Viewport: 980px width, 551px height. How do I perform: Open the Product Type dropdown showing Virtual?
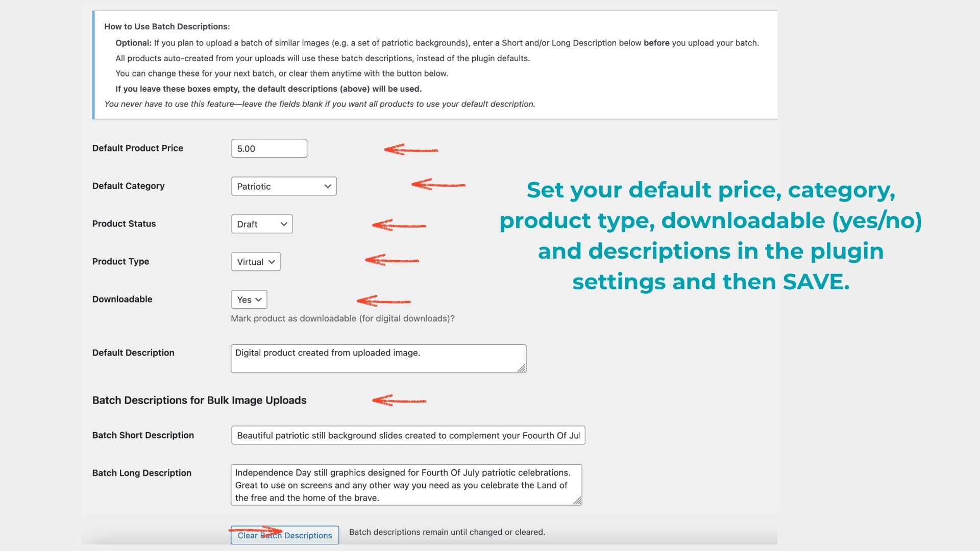coord(256,262)
